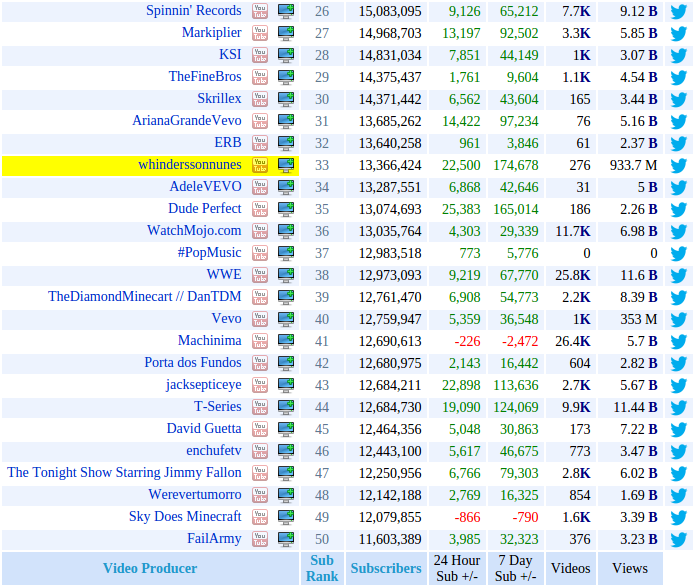Image resolution: width=694 pixels, height=585 pixels.
Task: Open YouTube icon for AdeleVEVO
Action: coord(260,187)
